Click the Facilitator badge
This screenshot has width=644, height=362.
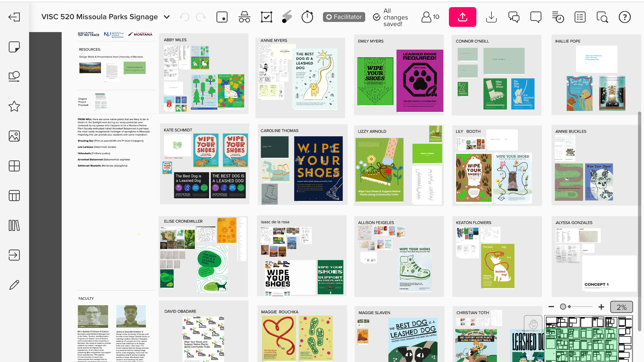(344, 17)
